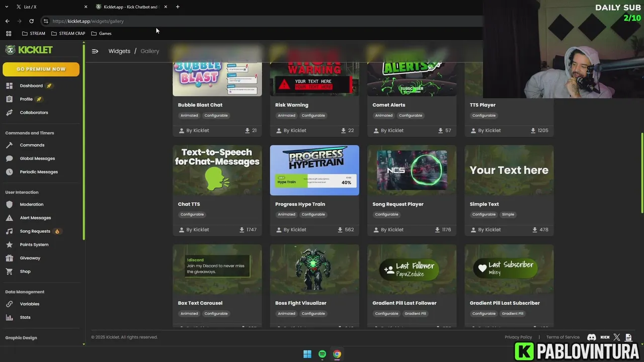Click Animated tag on Progress Hype Train
644x362 pixels.
coord(286,215)
